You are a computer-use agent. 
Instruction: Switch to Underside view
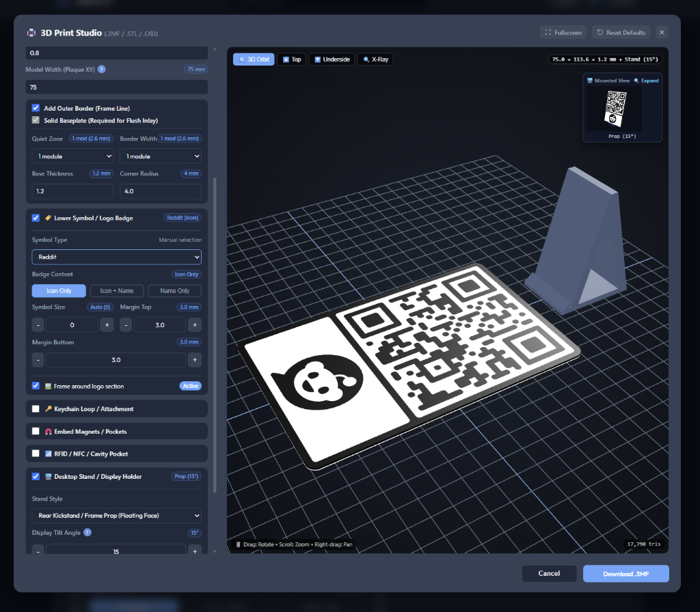[332, 59]
